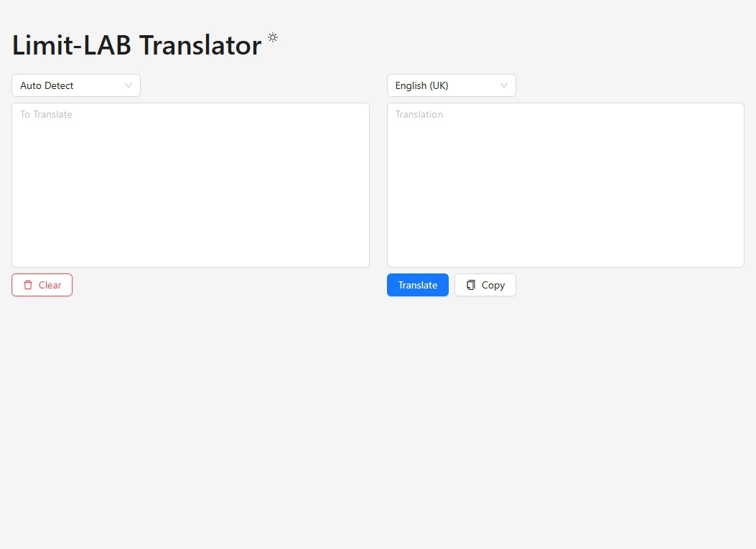This screenshot has height=549, width=756.
Task: Click the Clear button
Action: tap(42, 285)
